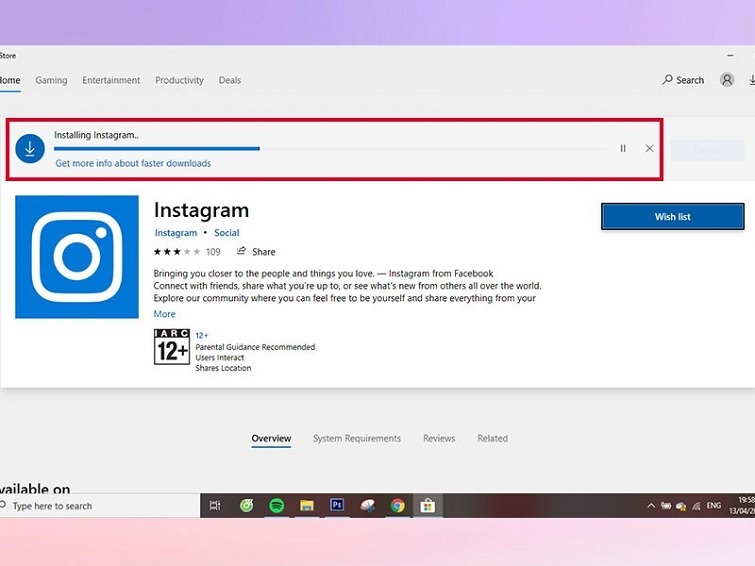The width and height of the screenshot is (755, 566).
Task: Open the app icon between Photoshop and Chrome
Action: pos(367,505)
